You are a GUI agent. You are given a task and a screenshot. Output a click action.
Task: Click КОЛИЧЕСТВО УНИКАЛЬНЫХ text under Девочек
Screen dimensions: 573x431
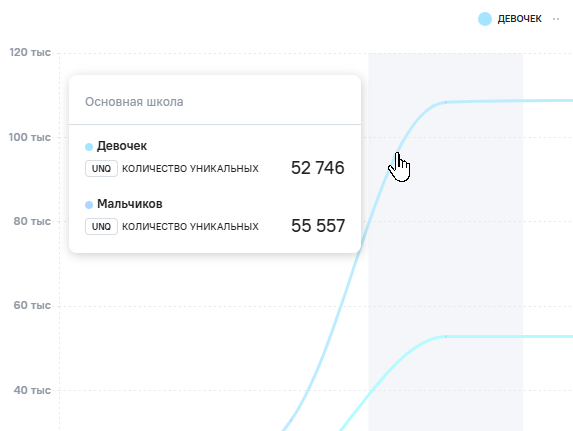click(190, 169)
